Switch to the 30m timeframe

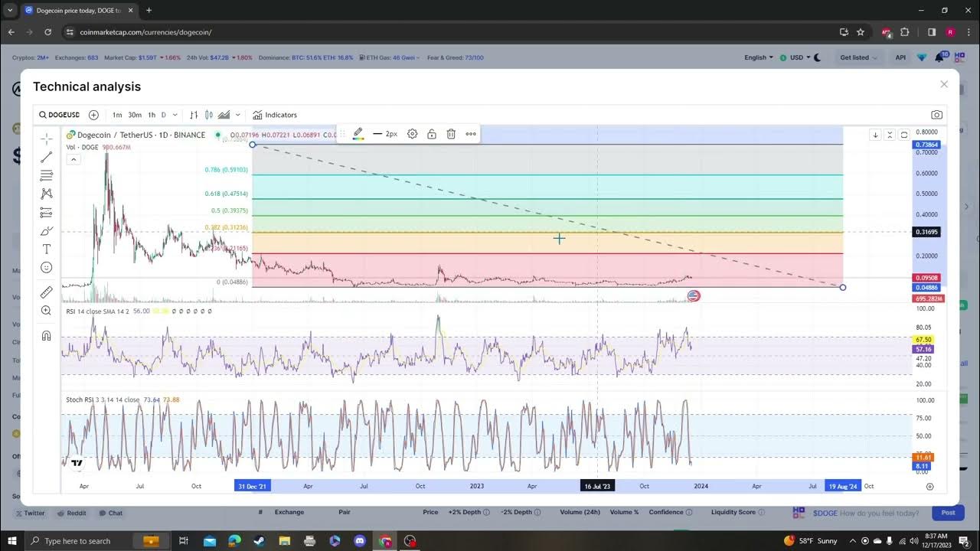pyautogui.click(x=135, y=115)
